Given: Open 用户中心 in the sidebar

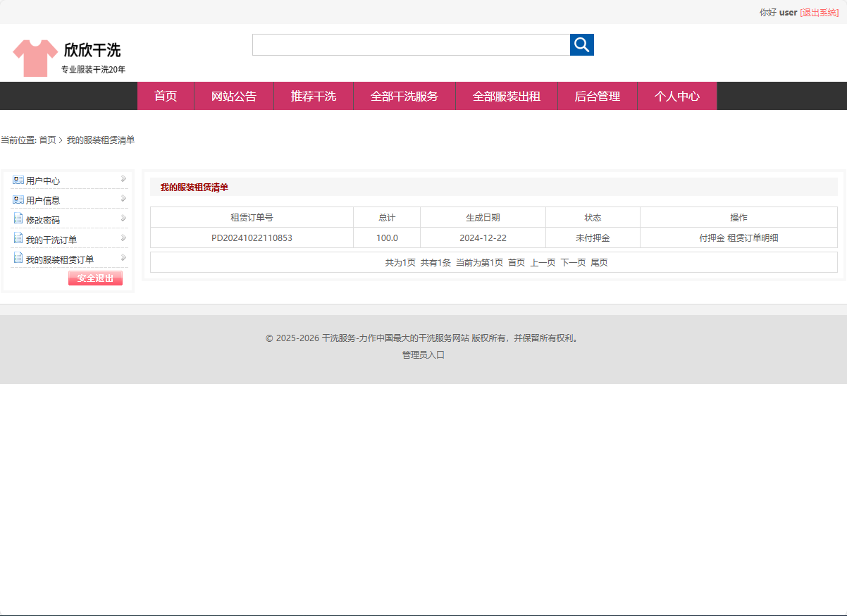Looking at the screenshot, I should [x=43, y=181].
